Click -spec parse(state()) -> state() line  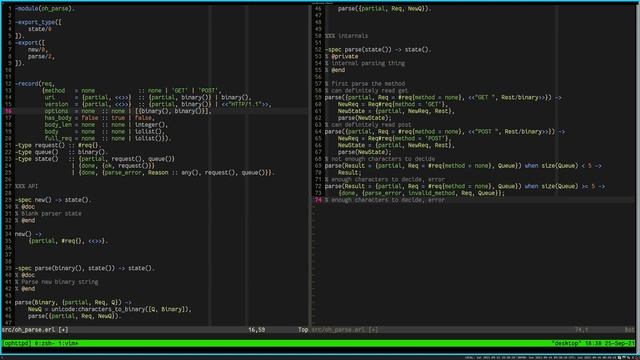378,49
